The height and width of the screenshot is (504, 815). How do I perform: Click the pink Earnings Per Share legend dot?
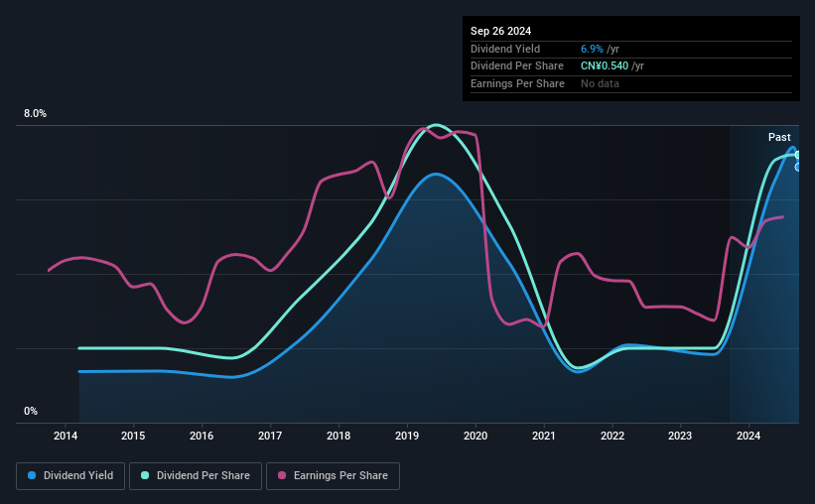282,475
